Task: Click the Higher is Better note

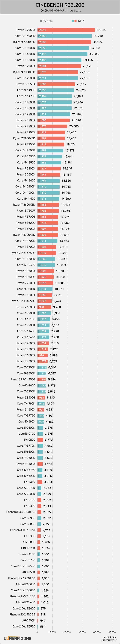Action: tap(108, 640)
